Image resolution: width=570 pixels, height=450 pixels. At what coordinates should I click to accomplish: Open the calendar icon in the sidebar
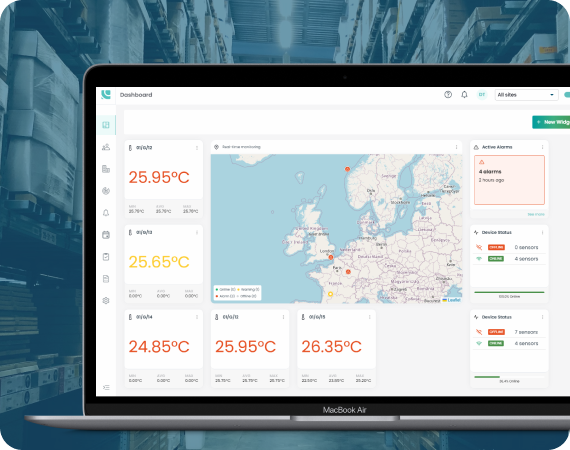click(x=106, y=235)
